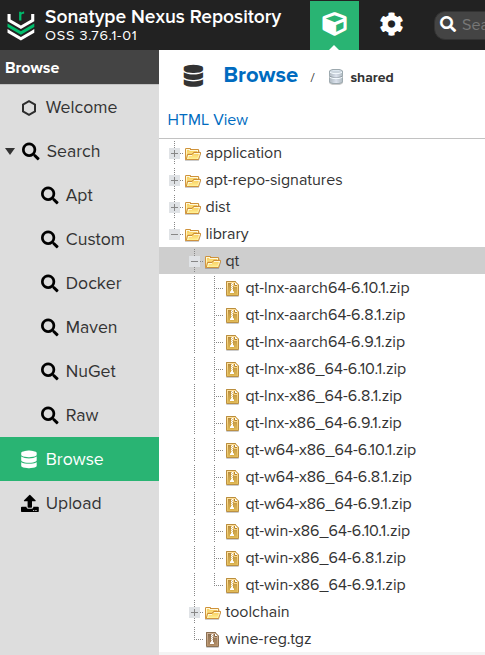Select the dist folder row

click(x=322, y=207)
